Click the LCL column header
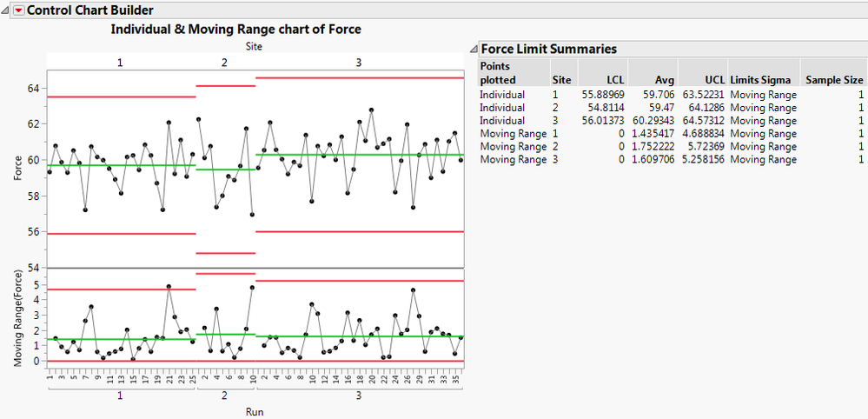This screenshot has height=419, width=868. [x=615, y=80]
